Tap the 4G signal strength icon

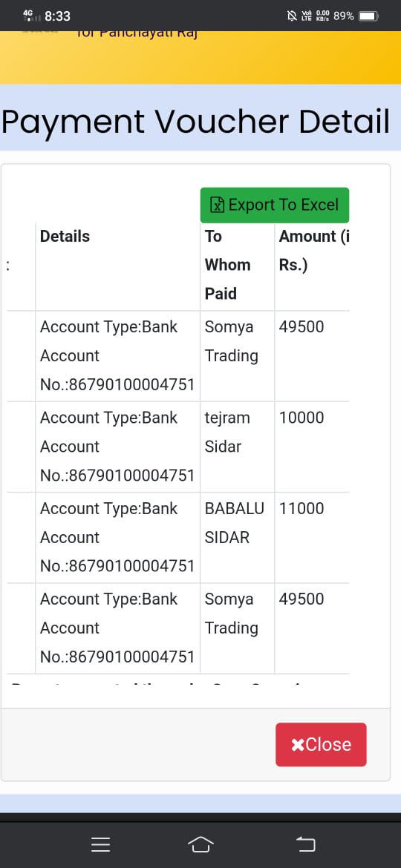32,16
